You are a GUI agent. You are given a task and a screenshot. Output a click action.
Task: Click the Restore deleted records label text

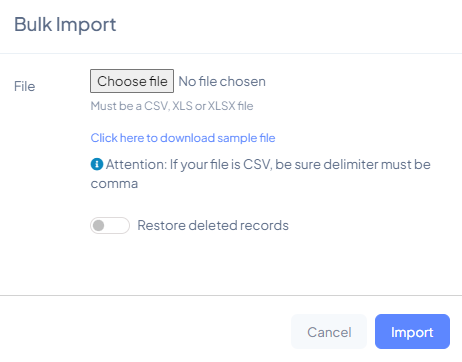[213, 225]
